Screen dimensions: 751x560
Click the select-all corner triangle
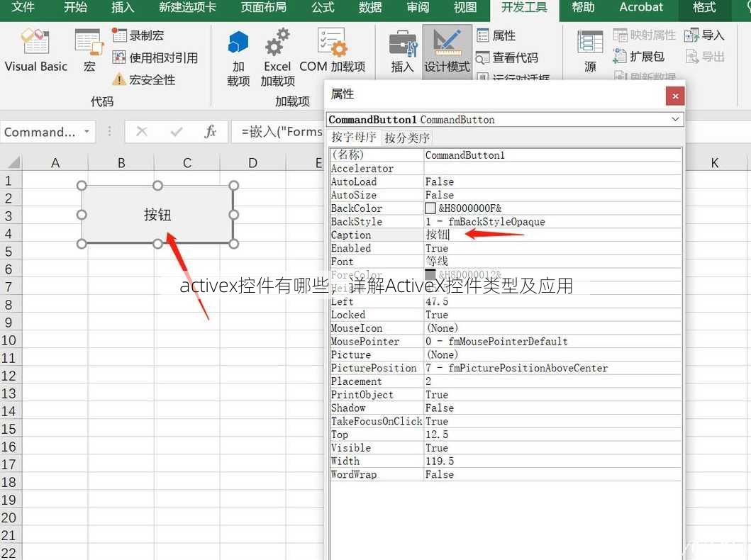[13, 162]
